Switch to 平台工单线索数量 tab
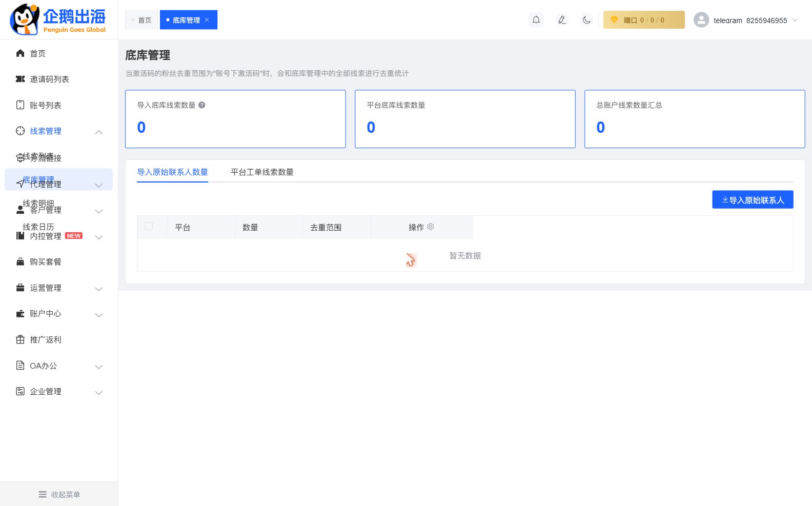The width and height of the screenshot is (812, 506). [x=262, y=172]
